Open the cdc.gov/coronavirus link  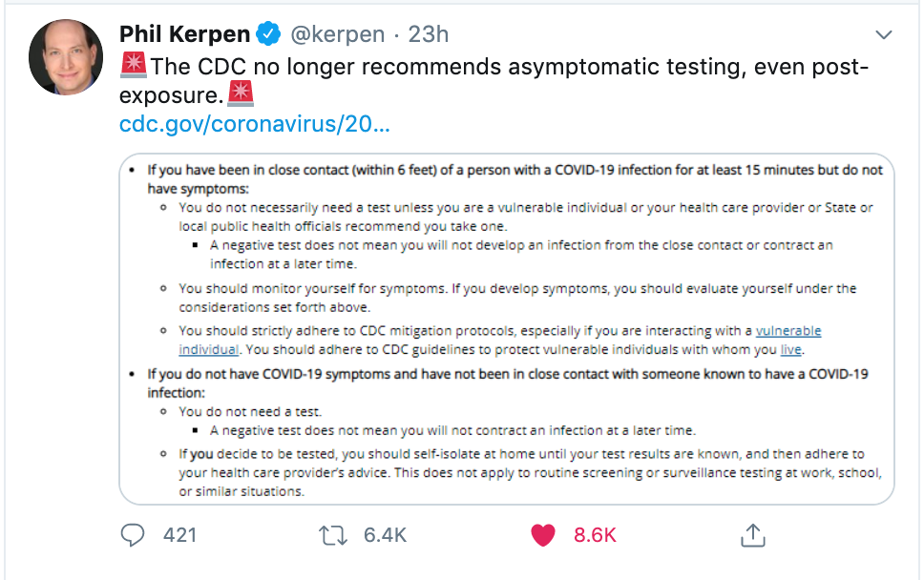click(x=255, y=124)
